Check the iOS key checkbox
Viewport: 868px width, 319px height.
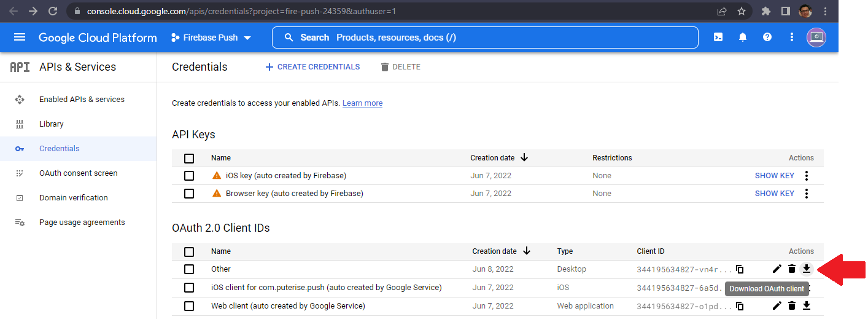point(189,176)
